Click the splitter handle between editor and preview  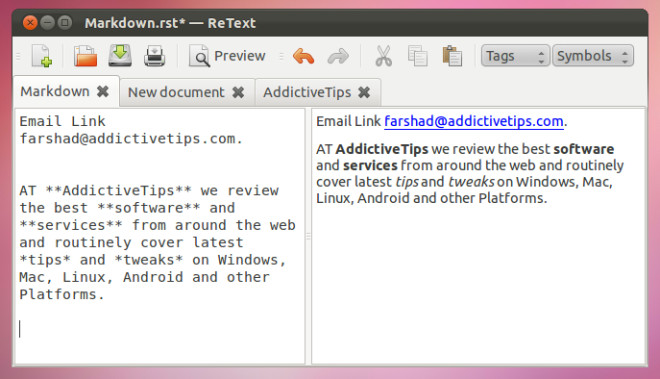(308, 237)
